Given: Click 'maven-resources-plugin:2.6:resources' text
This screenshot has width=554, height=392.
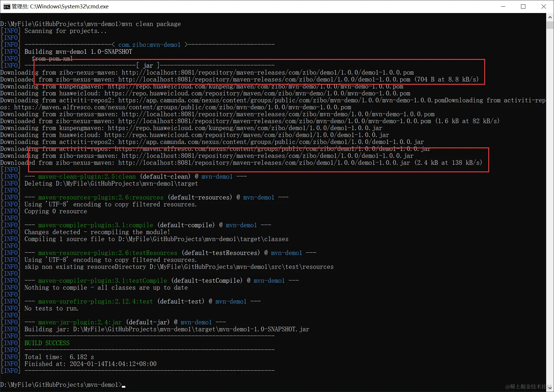Looking at the screenshot, I should point(101,197).
